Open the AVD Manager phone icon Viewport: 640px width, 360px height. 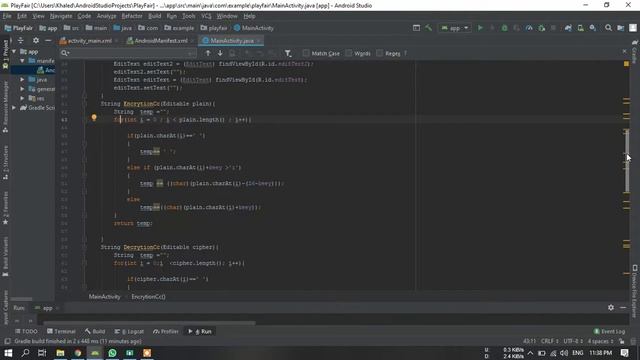(x=580, y=28)
